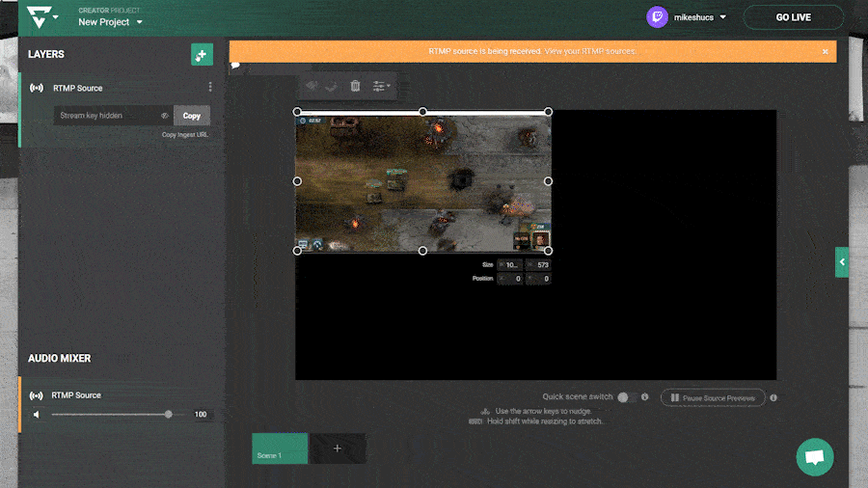Click the AUDIO MIXER heading
Image resolution: width=868 pixels, height=488 pixels.
pos(59,359)
